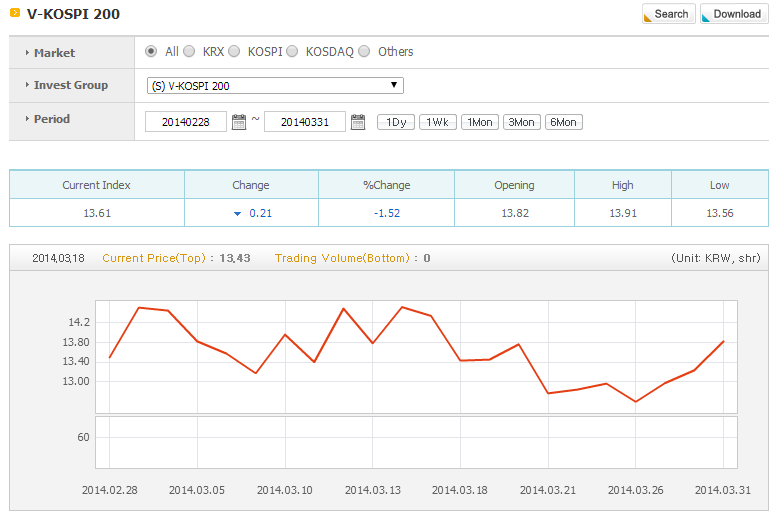Click the x-axis label 2014.02.28

[110, 490]
